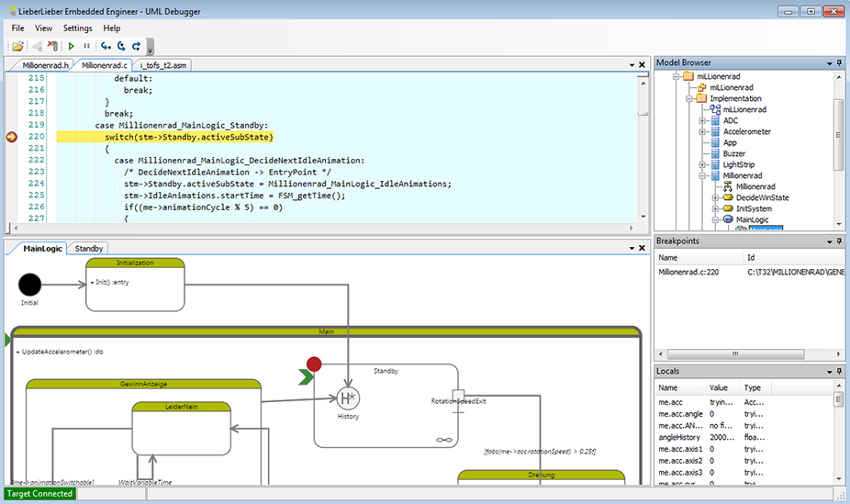Viewport: 850px width, 504px height.
Task: Open the File menu
Action: [17, 28]
